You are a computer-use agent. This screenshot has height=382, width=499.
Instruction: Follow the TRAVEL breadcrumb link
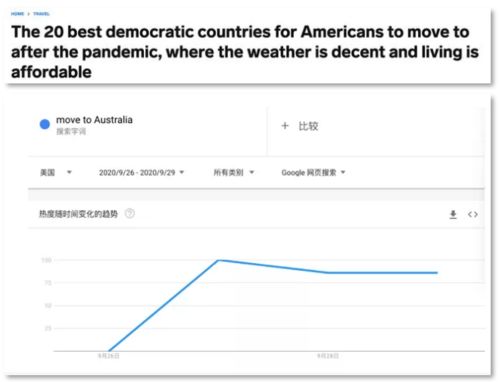[x=41, y=14]
